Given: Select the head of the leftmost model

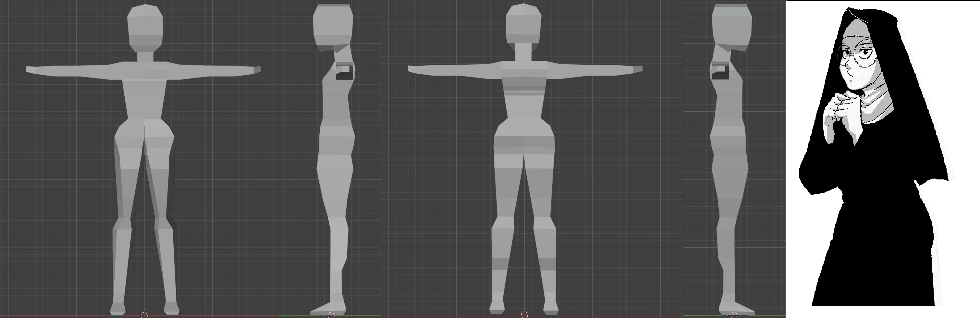Looking at the screenshot, I should [145, 27].
